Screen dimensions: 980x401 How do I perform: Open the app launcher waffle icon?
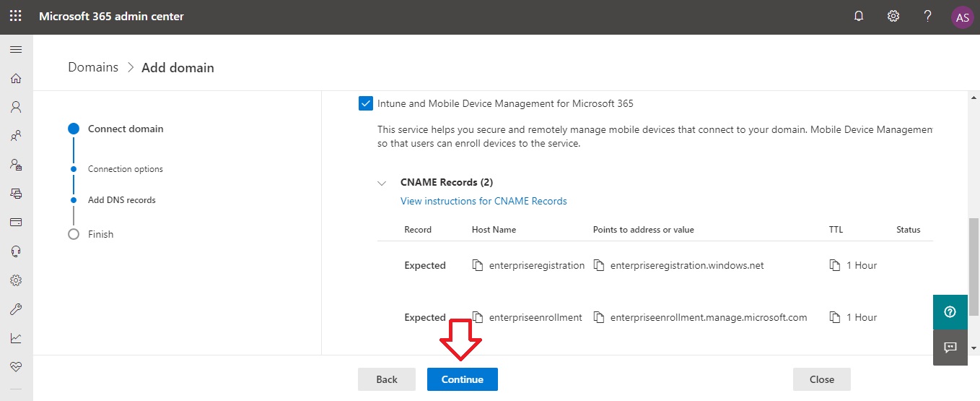[16, 16]
